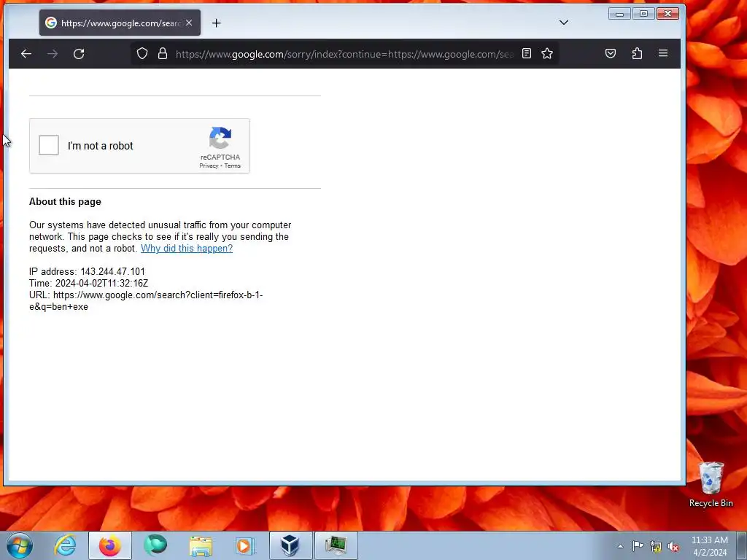The height and width of the screenshot is (560, 747).
Task: Click the muted volume tray icon
Action: pos(673,546)
